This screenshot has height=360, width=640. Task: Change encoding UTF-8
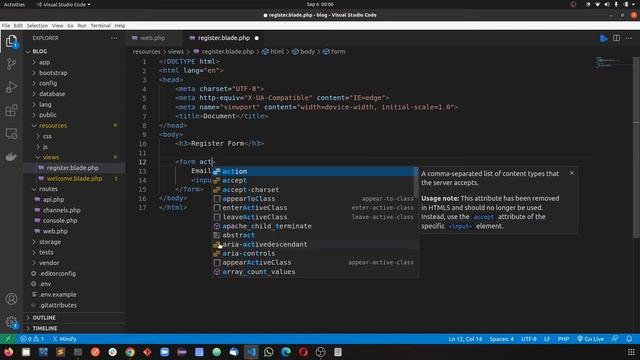529,339
